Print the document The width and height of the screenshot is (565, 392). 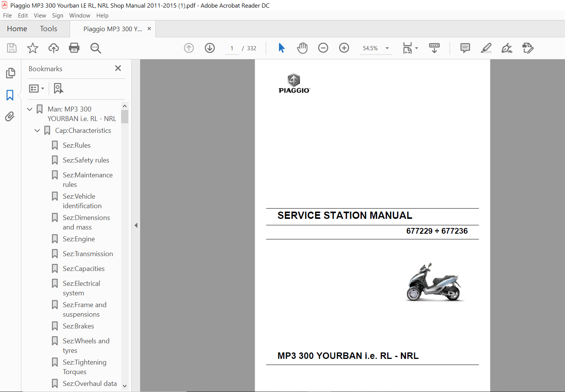pyautogui.click(x=74, y=48)
